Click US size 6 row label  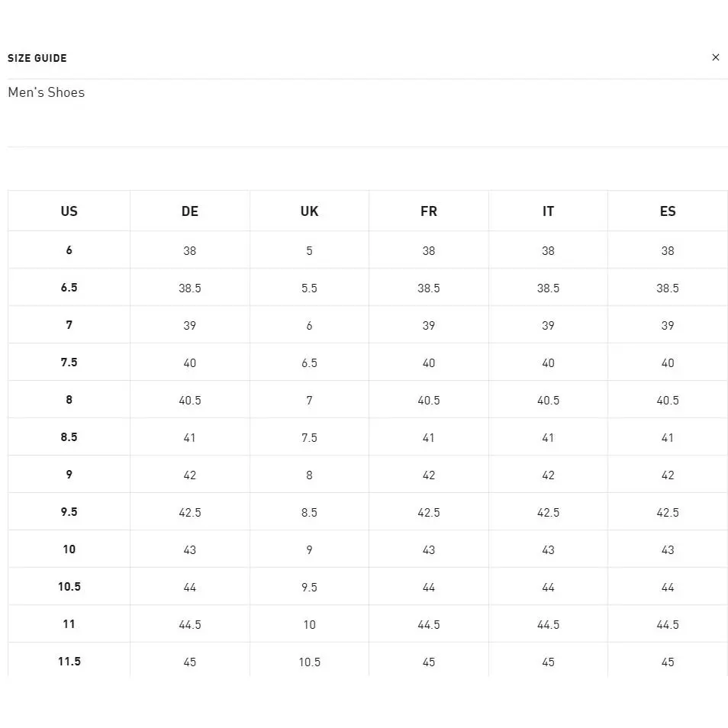(x=69, y=250)
